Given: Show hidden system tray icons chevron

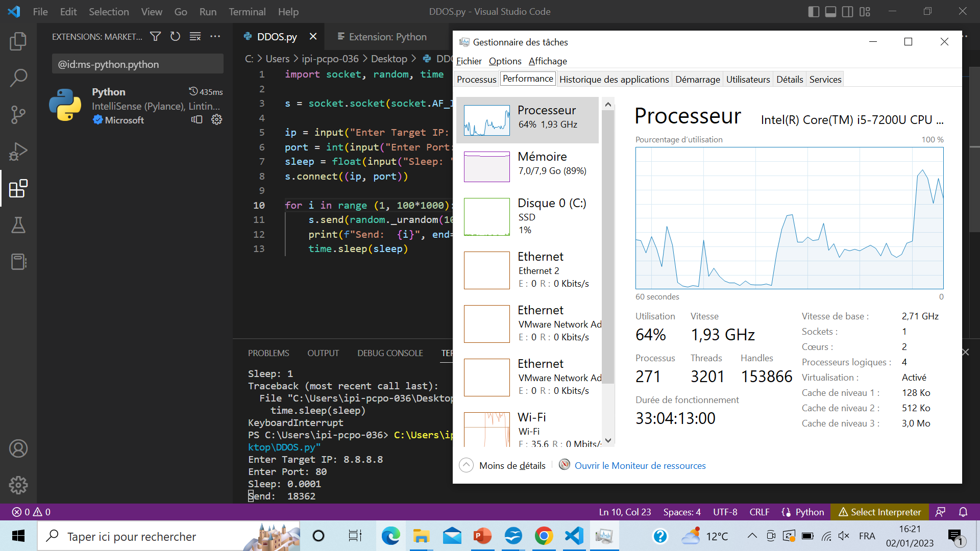Looking at the screenshot, I should (x=752, y=536).
